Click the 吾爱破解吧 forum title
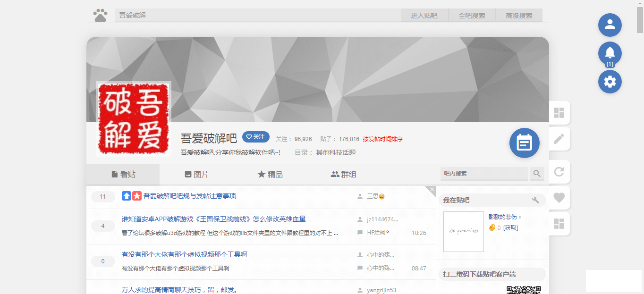 [209, 138]
